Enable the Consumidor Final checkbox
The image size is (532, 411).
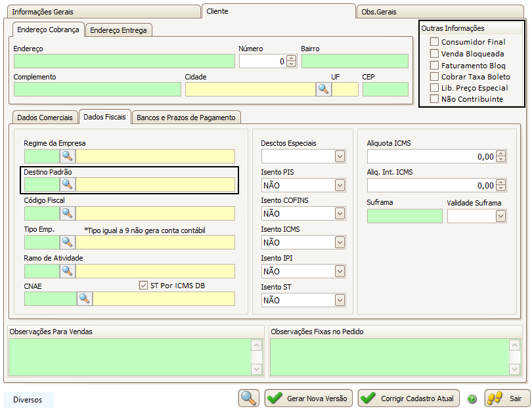434,42
